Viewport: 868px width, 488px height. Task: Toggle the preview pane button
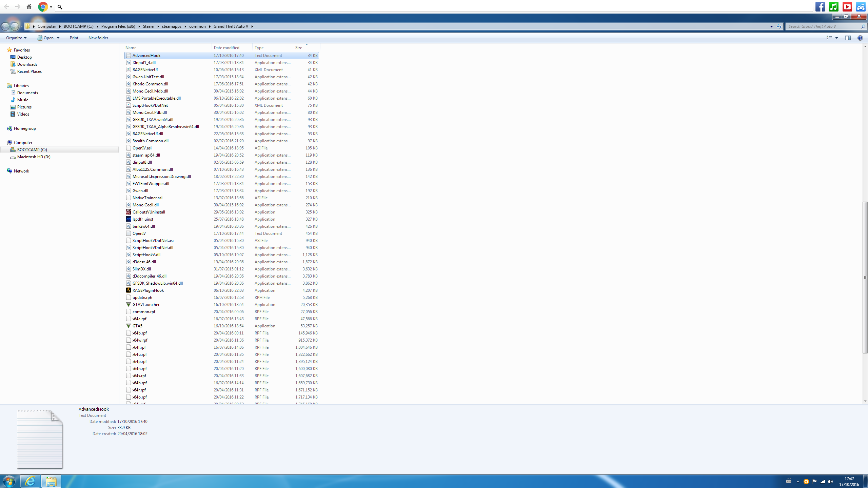[848, 38]
